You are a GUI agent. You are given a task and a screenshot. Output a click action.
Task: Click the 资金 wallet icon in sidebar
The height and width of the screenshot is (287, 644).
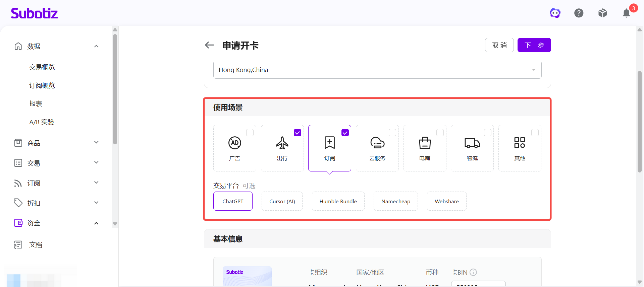(18, 223)
